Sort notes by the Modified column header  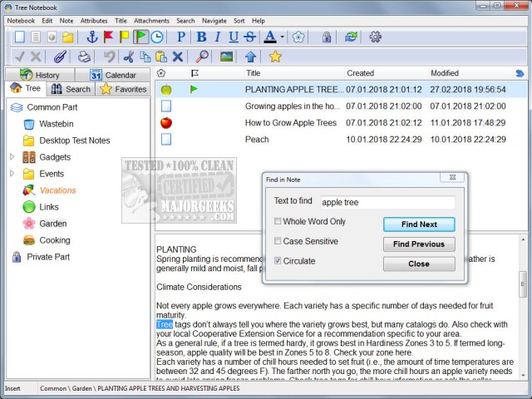tap(470, 73)
